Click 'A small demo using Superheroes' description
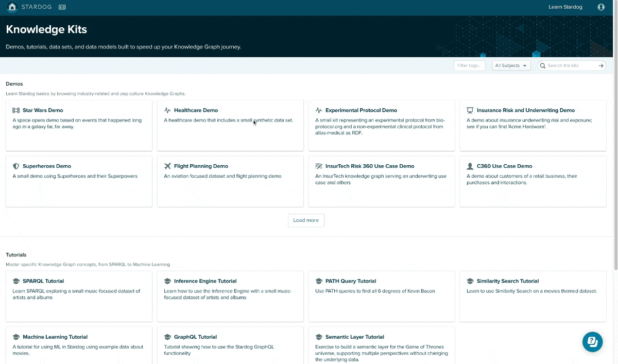Image resolution: width=618 pixels, height=364 pixels. pos(75,176)
